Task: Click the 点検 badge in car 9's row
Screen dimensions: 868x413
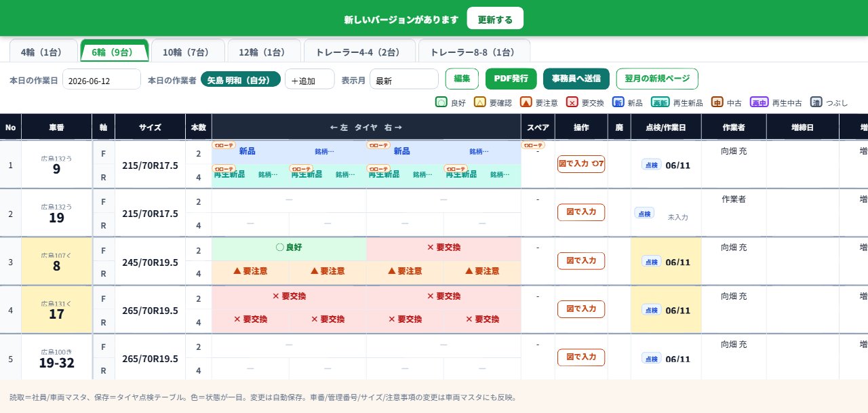Action: 651,163
